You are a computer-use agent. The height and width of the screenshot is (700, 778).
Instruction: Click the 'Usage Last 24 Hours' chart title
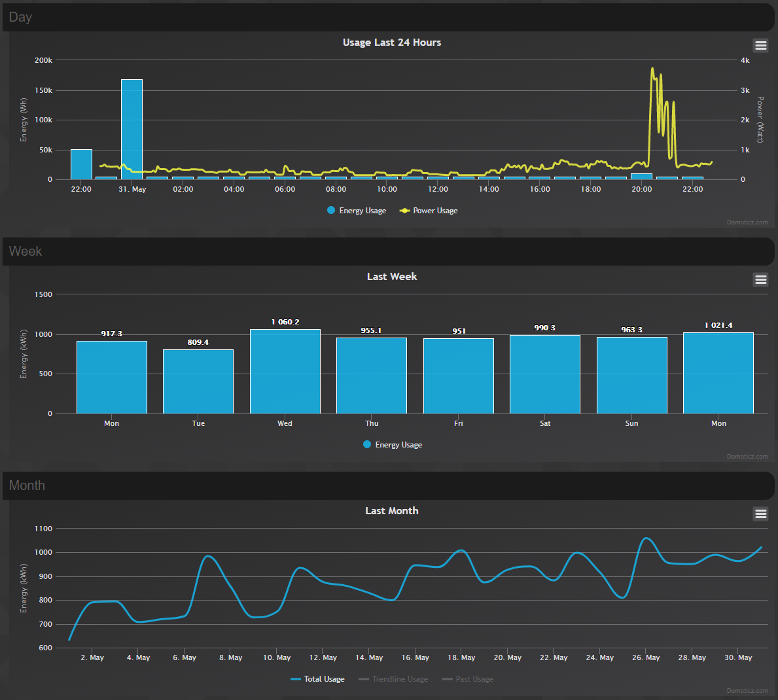392,43
